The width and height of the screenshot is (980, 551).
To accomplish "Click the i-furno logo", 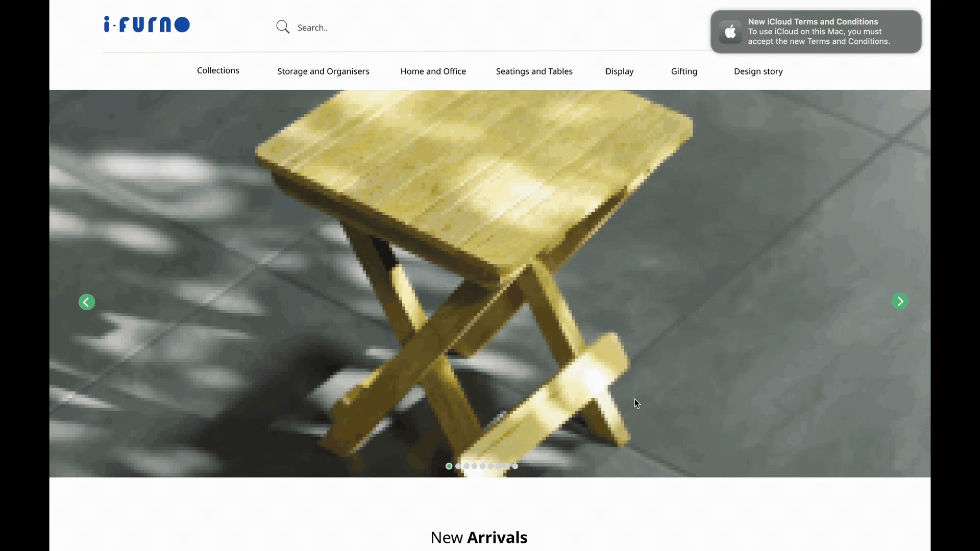I will click(x=146, y=24).
